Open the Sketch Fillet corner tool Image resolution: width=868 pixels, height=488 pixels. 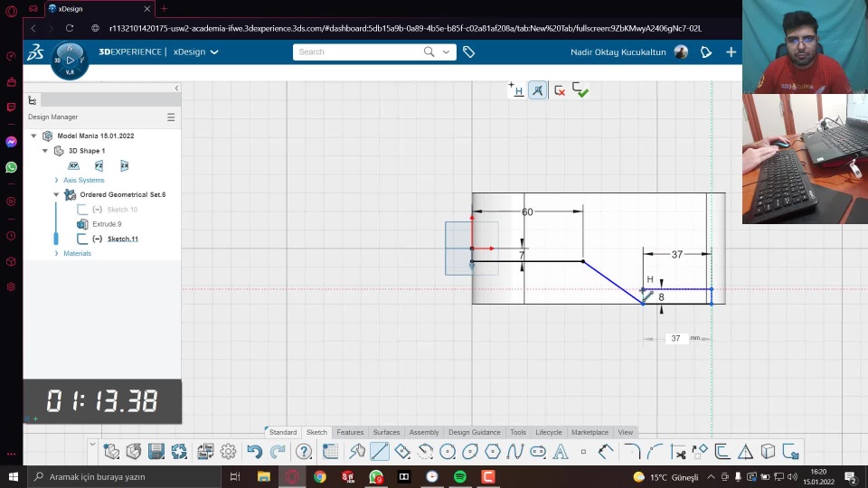click(x=632, y=452)
